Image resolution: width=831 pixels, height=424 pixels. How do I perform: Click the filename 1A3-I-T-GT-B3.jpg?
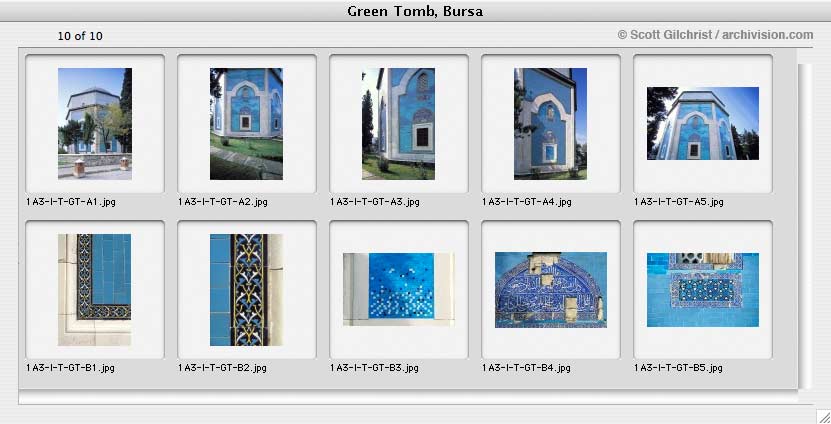(x=374, y=368)
